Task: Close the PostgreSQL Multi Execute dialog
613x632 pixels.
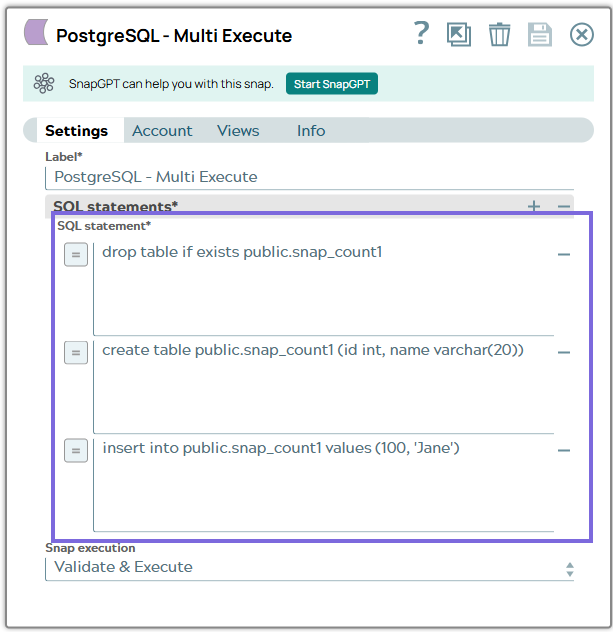Action: pyautogui.click(x=582, y=35)
